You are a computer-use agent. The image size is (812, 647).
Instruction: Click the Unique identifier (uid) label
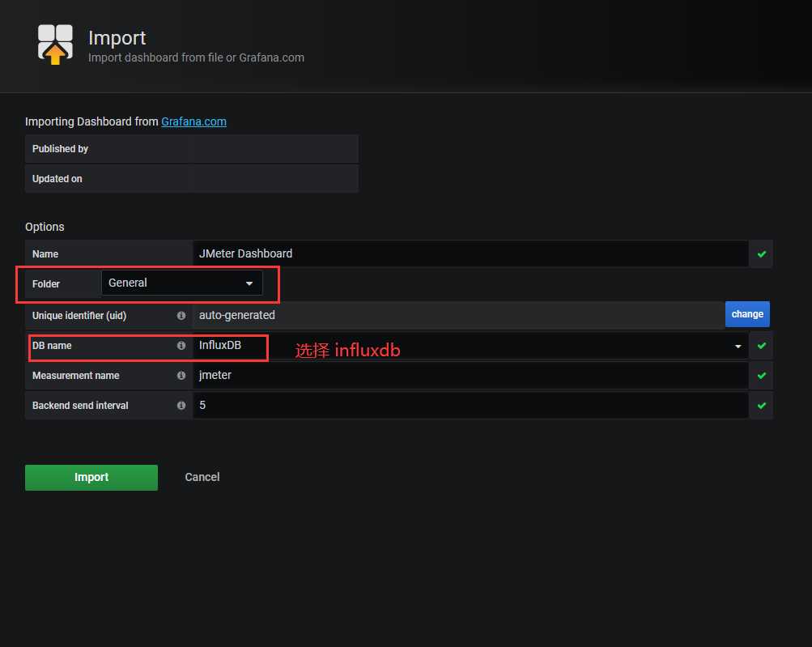[79, 316]
